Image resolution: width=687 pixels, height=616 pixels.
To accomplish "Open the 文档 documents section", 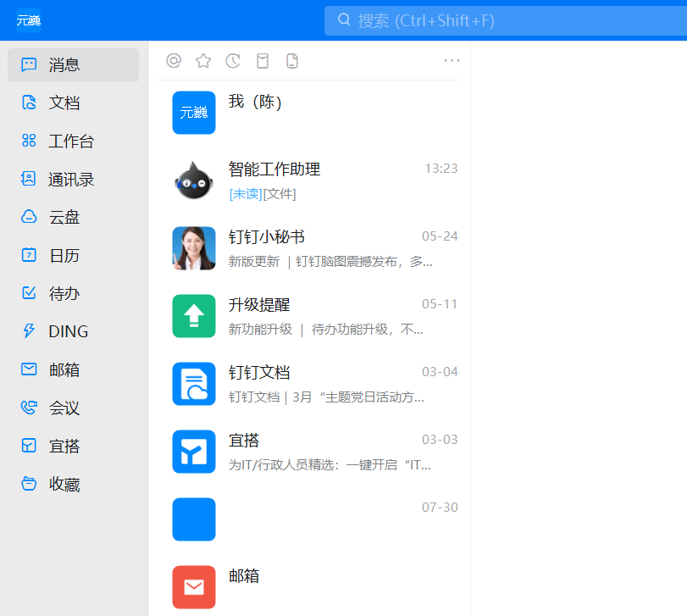I will pos(73,103).
